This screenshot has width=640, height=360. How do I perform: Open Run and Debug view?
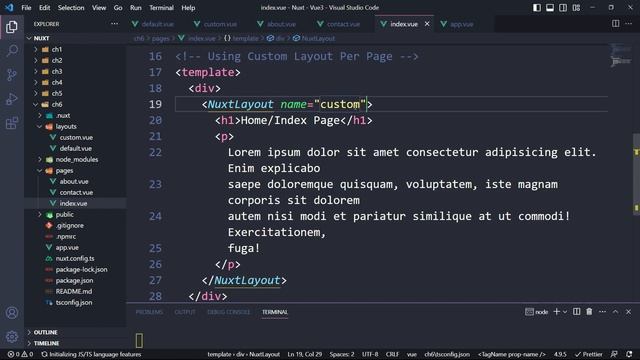point(12,99)
